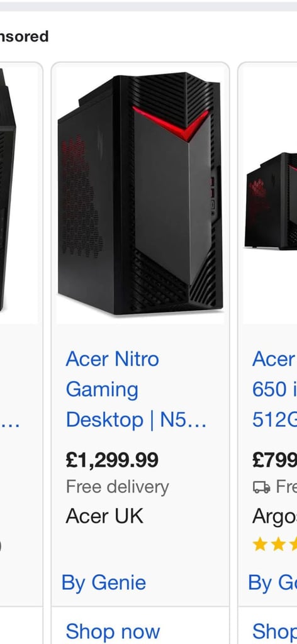The image size is (297, 644).
Task: Open the By Go... link on right card
Action: [272, 582]
